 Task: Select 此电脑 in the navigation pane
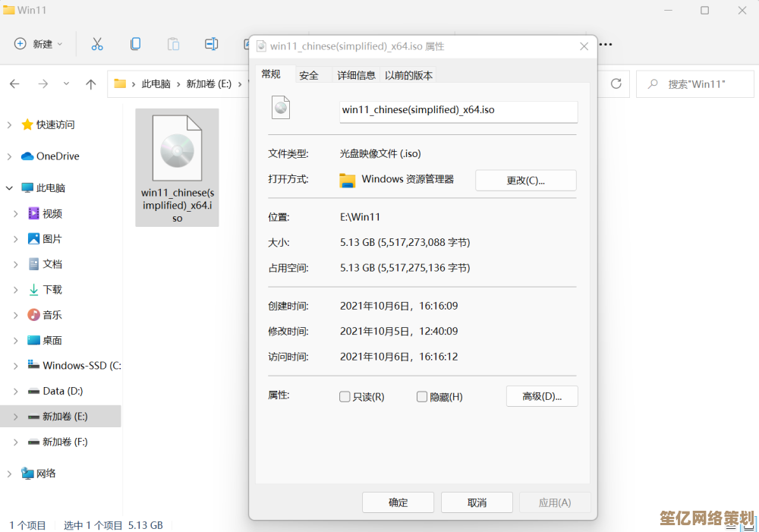50,187
